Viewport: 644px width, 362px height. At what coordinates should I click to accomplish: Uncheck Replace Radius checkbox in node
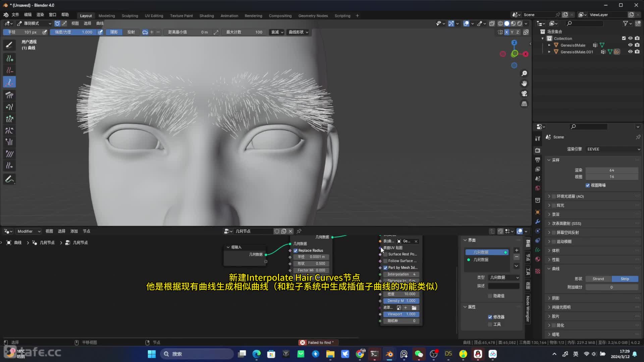point(296,251)
